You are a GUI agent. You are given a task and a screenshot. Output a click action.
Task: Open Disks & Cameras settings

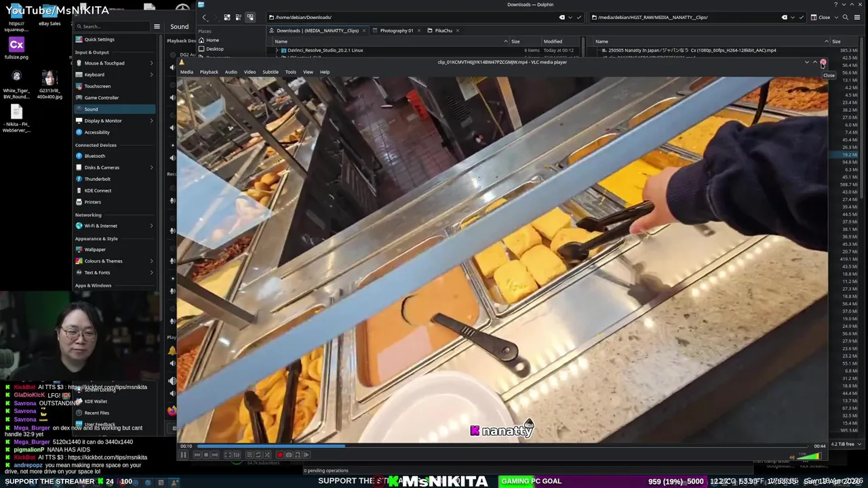pyautogui.click(x=114, y=167)
